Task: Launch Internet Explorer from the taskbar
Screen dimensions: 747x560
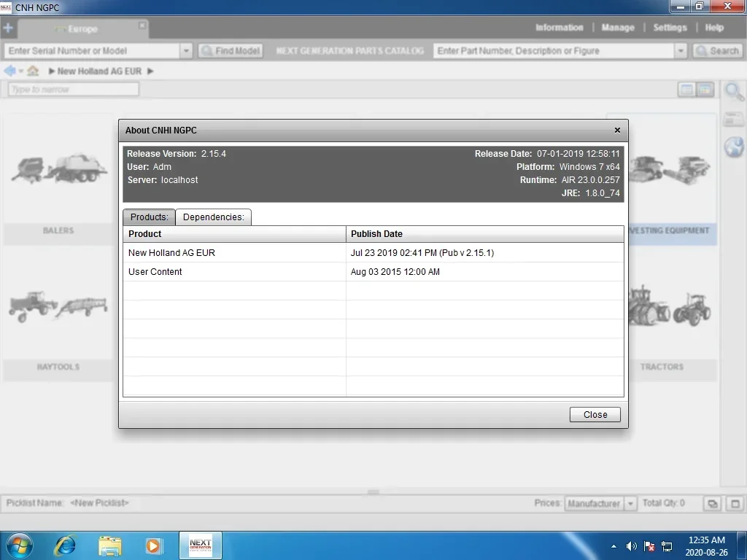Action: [x=65, y=545]
